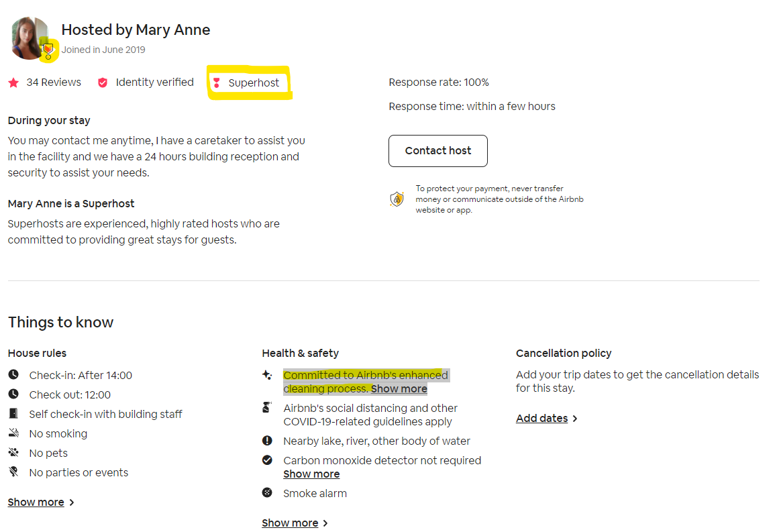Click the Contact host button
Image resolution: width=779 pixels, height=532 pixels.
coord(437,150)
